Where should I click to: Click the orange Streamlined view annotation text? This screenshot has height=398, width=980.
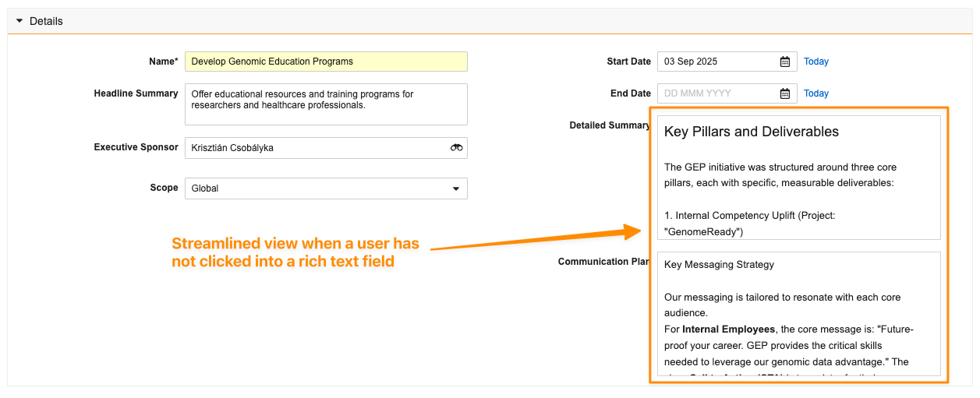[295, 252]
